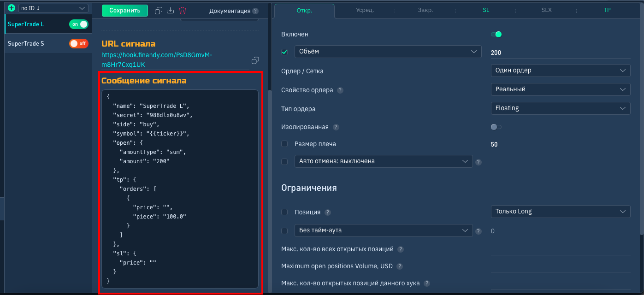Click the download icon in hook toolbar
The height and width of the screenshot is (295, 644).
pyautogui.click(x=170, y=11)
